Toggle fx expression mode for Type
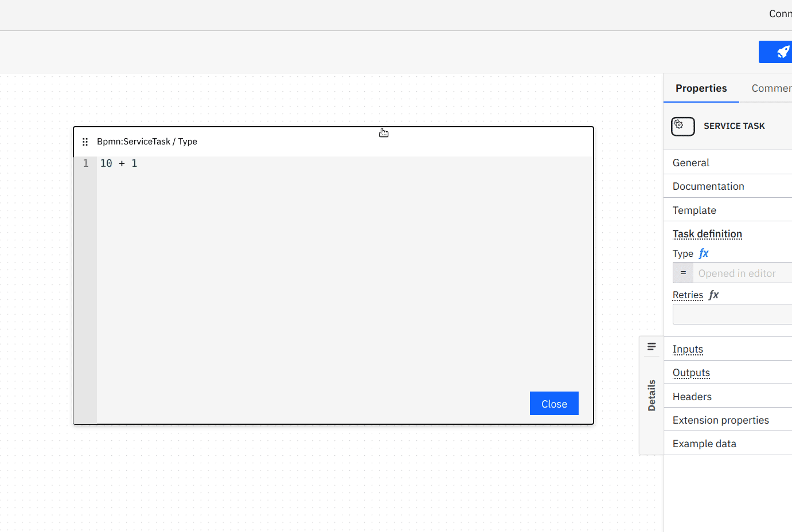Image resolution: width=792 pixels, height=532 pixels. [703, 253]
